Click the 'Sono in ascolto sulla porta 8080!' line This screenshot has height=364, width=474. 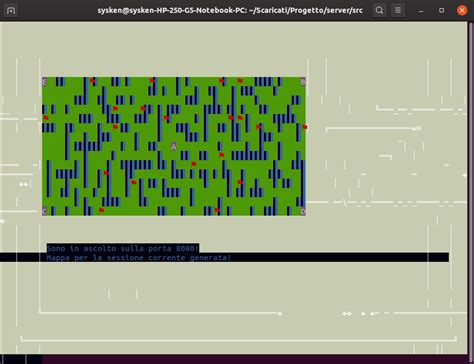pyautogui.click(x=123, y=248)
